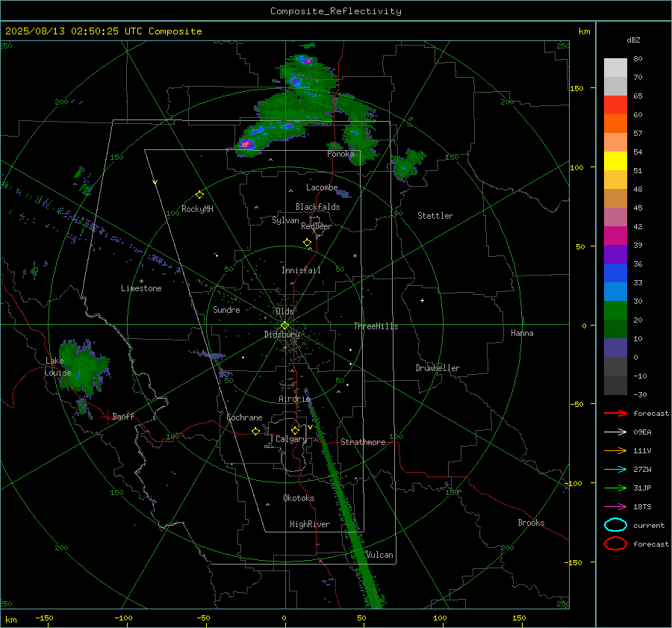Image resolution: width=672 pixels, height=628 pixels.
Task: Click the 'Sundre' city label
Action: click(226, 310)
